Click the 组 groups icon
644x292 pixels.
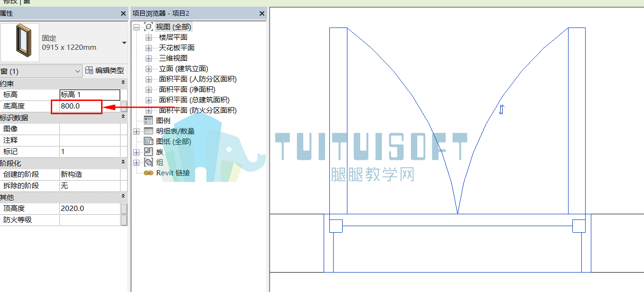click(x=149, y=163)
